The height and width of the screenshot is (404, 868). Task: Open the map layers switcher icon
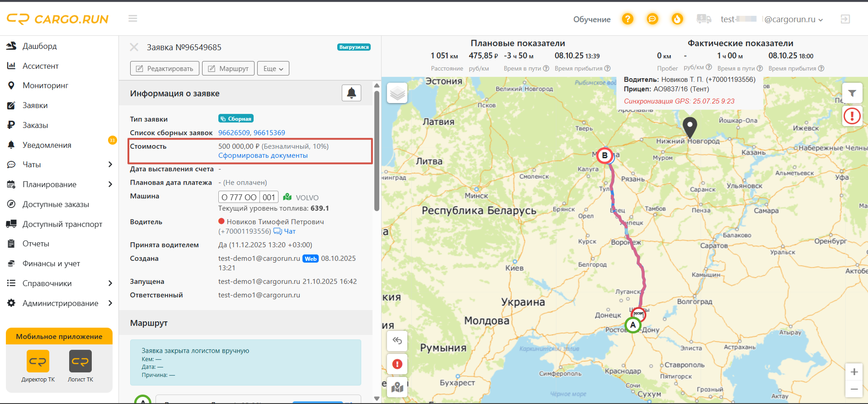pyautogui.click(x=397, y=93)
